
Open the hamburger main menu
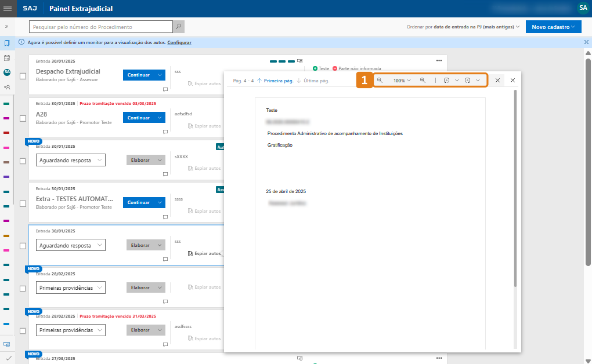click(8, 9)
